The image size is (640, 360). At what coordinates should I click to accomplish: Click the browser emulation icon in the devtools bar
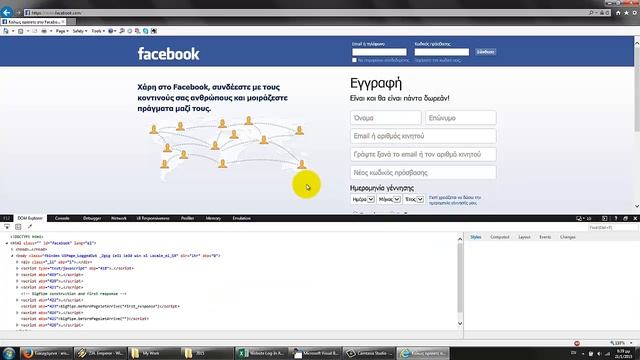579,218
